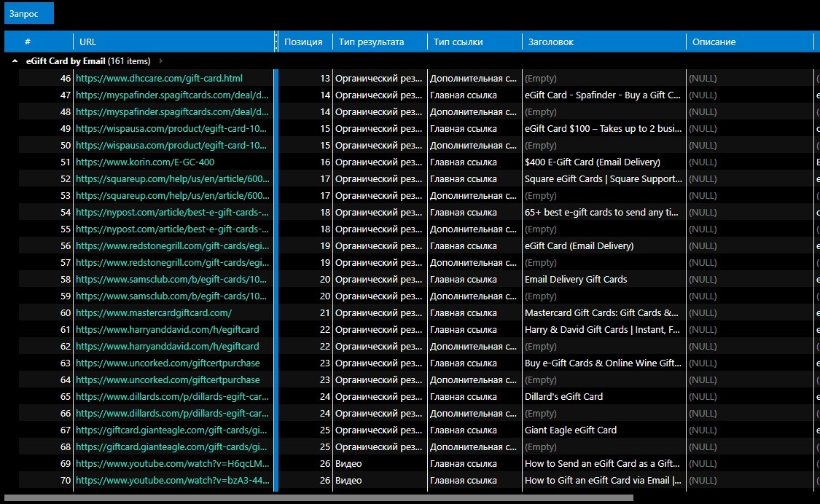Select 'Mastercard Gift Cards' title cell

pos(604,312)
